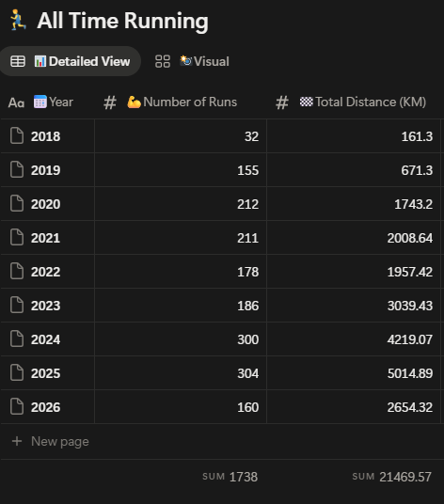This screenshot has height=504, width=444.
Task: Click the page icon for 2023 row
Action: pos(17,305)
